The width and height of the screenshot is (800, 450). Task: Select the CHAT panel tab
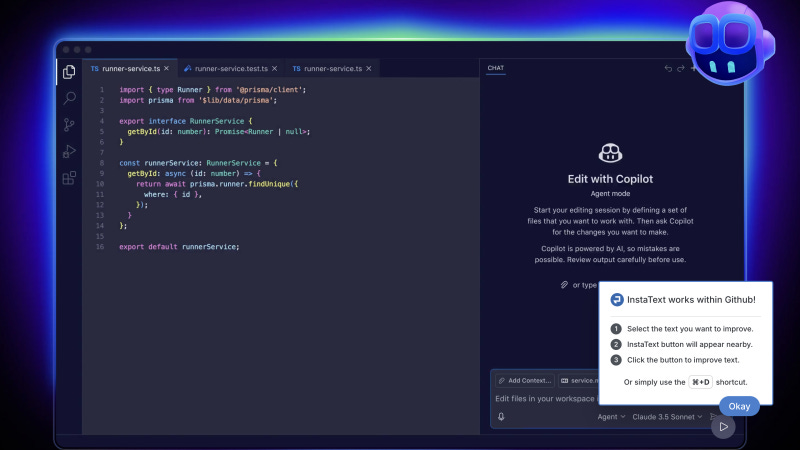click(x=495, y=68)
